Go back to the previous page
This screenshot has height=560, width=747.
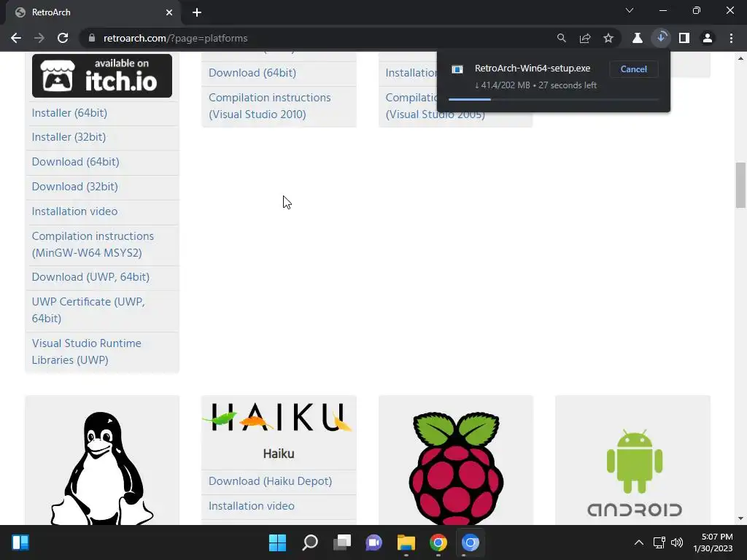coord(16,38)
